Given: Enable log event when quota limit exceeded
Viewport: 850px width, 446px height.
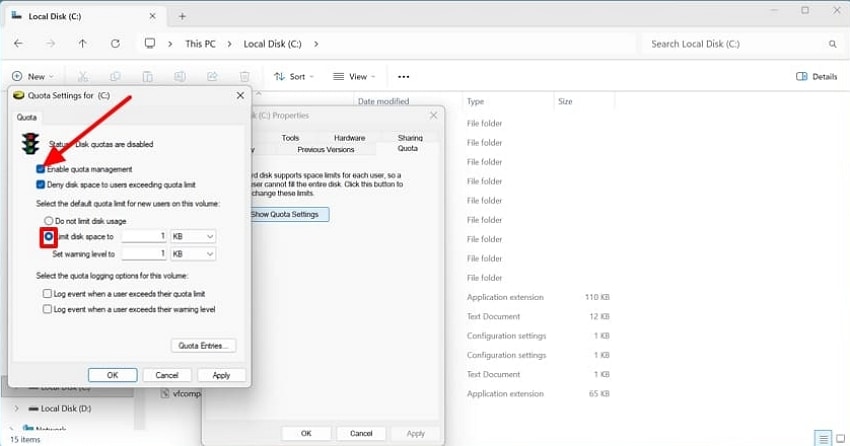Looking at the screenshot, I should (47, 294).
